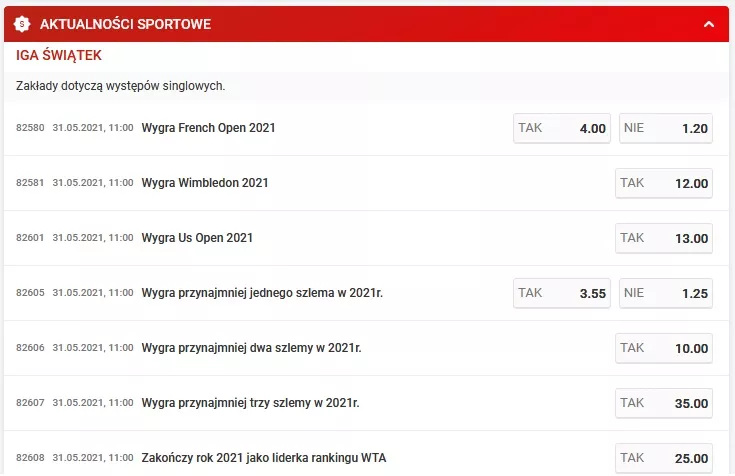This screenshot has width=735, height=476.
Task: Bet NIE 1.20 on French Open 2021
Action: [666, 128]
